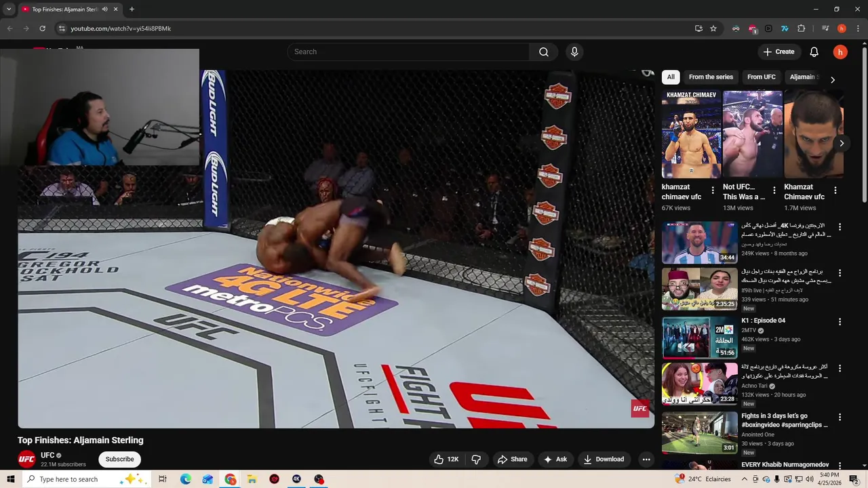Open the tab search dropdown arrow
868x488 pixels.
point(8,9)
